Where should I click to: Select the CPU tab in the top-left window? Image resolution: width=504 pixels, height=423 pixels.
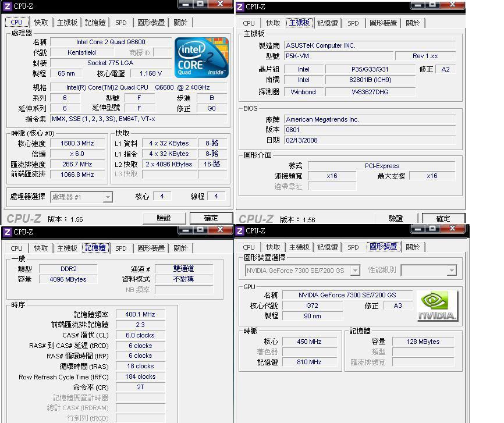point(17,22)
